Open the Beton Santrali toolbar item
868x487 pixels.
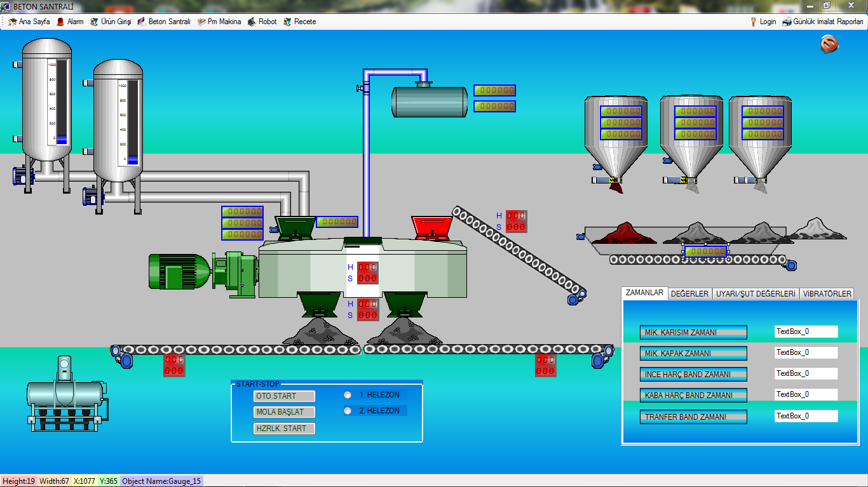point(164,22)
